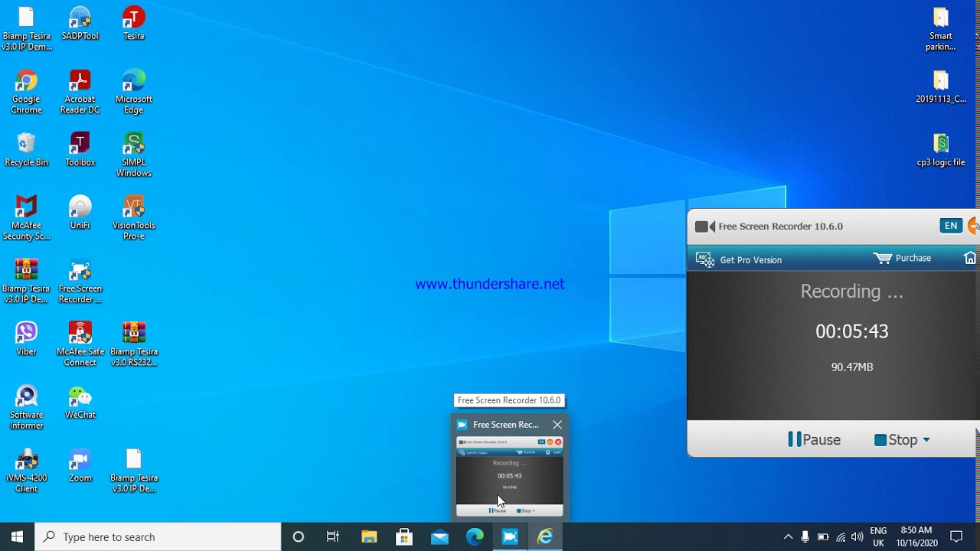The height and width of the screenshot is (551, 980).
Task: Launch File Explorer from the taskbar
Action: [x=369, y=536]
